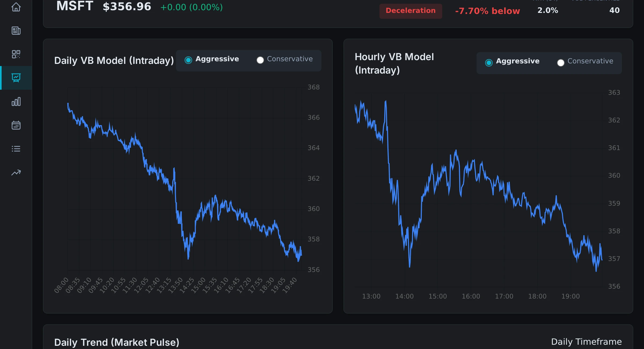The height and width of the screenshot is (349, 644).
Task: Click the 2.0% metric value
Action: pos(548,10)
